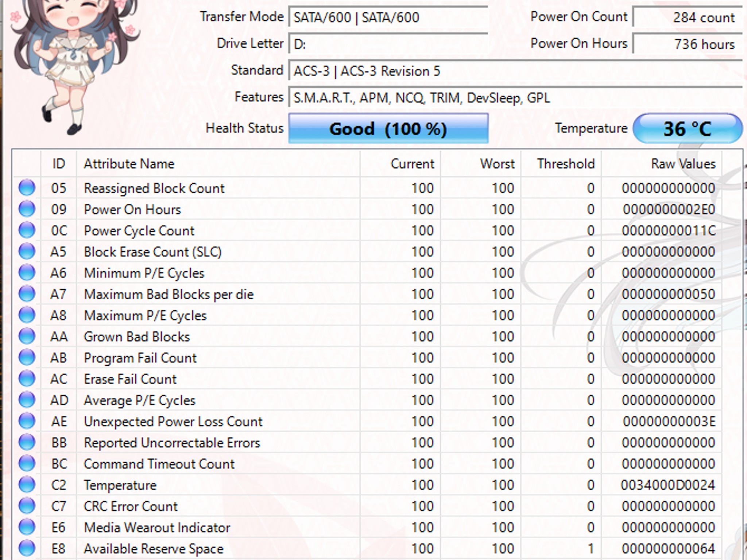Click the Threshold column header
Viewport: 747px width, 560px height.
point(561,164)
